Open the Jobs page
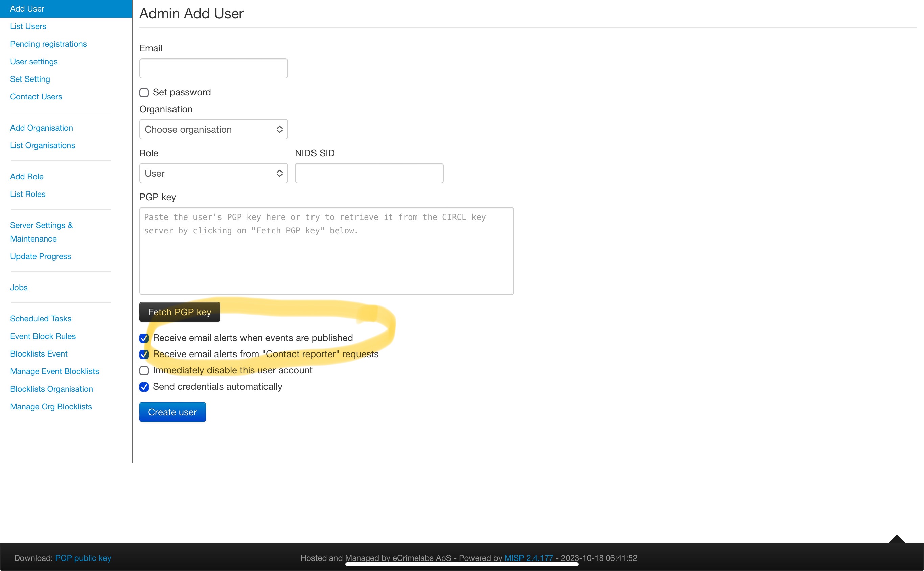This screenshot has width=924, height=571. point(19,287)
